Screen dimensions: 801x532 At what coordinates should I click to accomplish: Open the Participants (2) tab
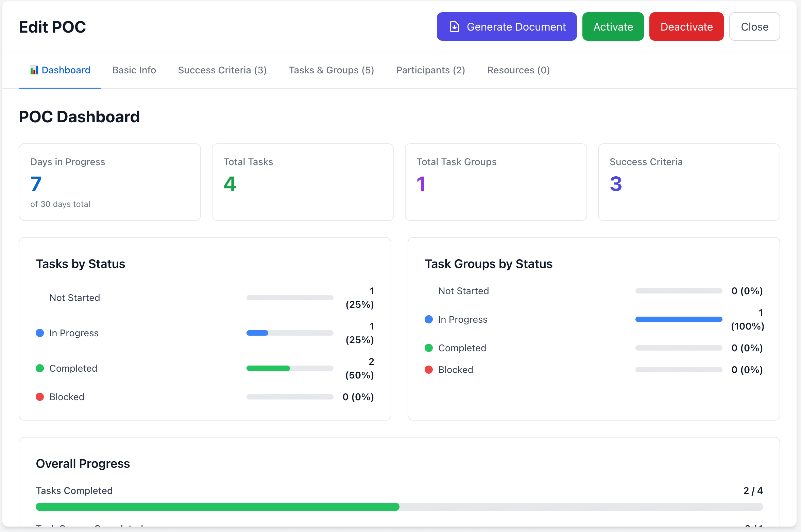click(x=430, y=70)
